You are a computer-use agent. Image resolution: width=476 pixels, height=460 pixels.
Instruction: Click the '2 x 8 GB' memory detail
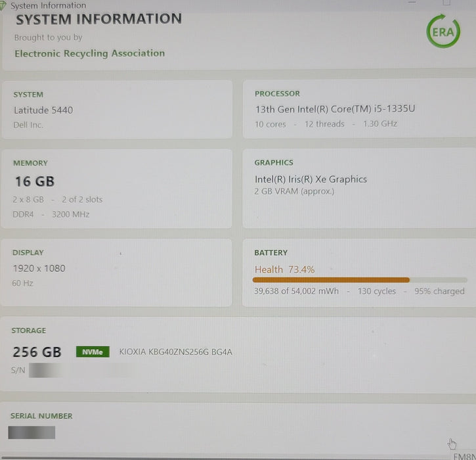click(28, 200)
